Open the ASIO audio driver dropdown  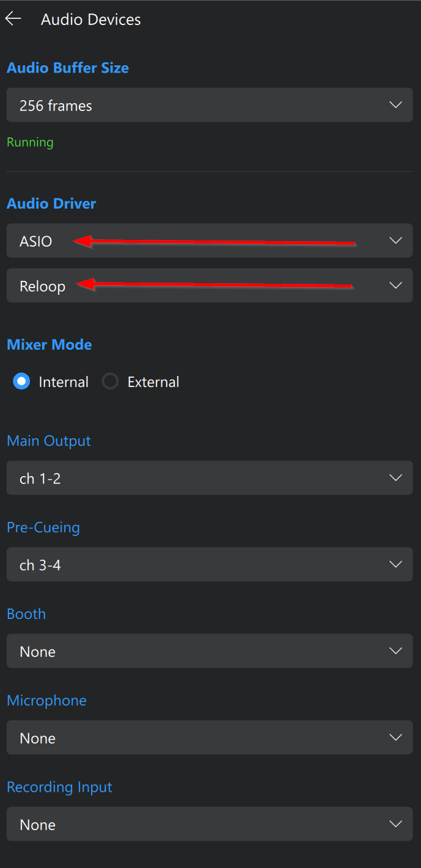point(209,241)
